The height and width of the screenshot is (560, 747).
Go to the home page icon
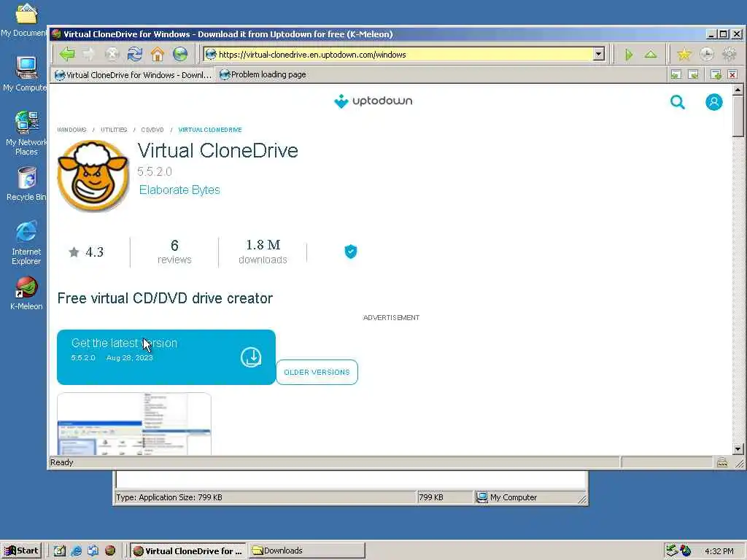[158, 54]
